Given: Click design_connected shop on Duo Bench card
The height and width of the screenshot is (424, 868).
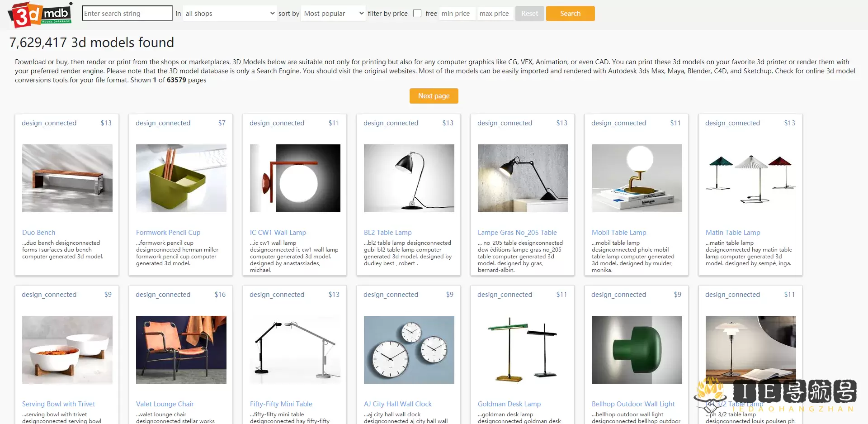Looking at the screenshot, I should (x=49, y=123).
